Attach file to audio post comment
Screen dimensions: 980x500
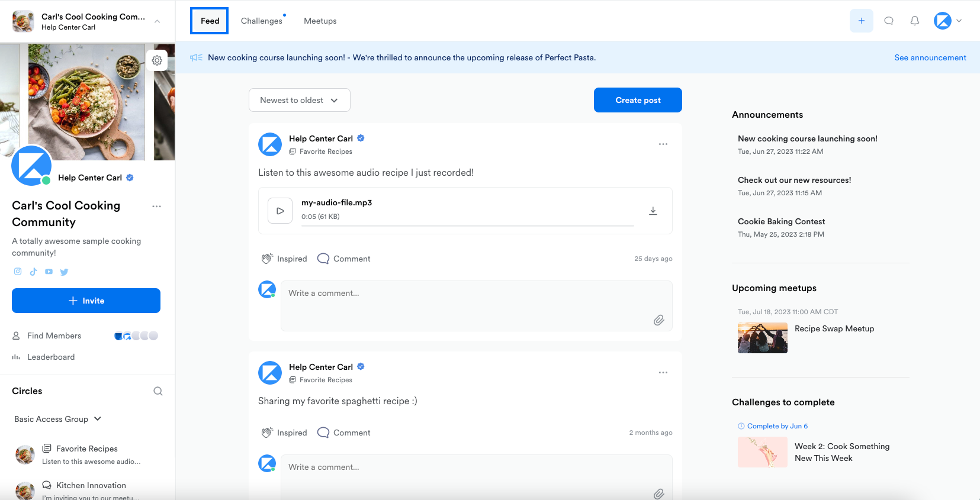point(658,320)
